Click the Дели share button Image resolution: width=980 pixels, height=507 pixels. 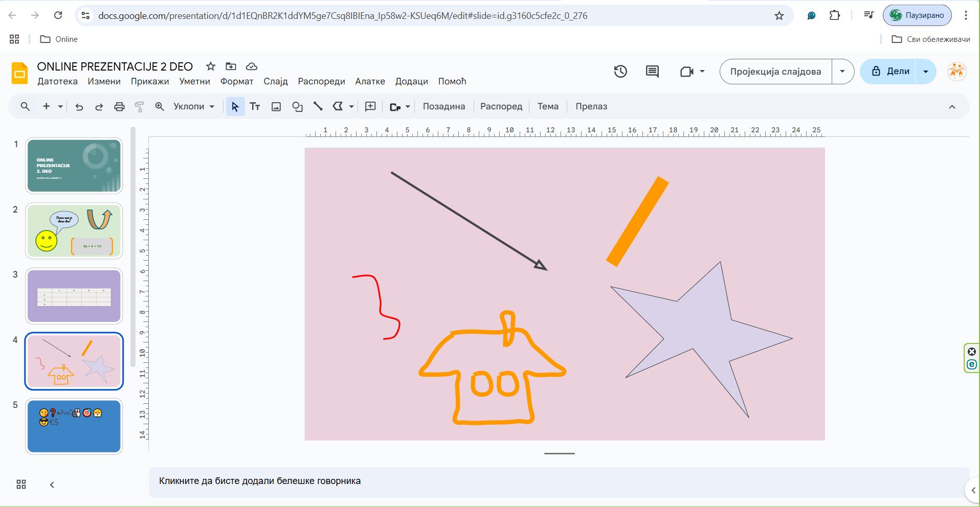[890, 72]
